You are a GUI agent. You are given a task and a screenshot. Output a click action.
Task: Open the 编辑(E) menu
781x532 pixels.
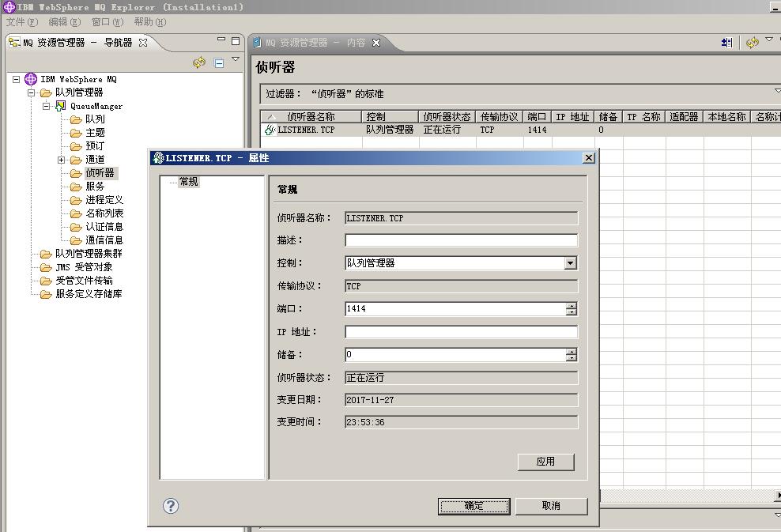(x=65, y=22)
